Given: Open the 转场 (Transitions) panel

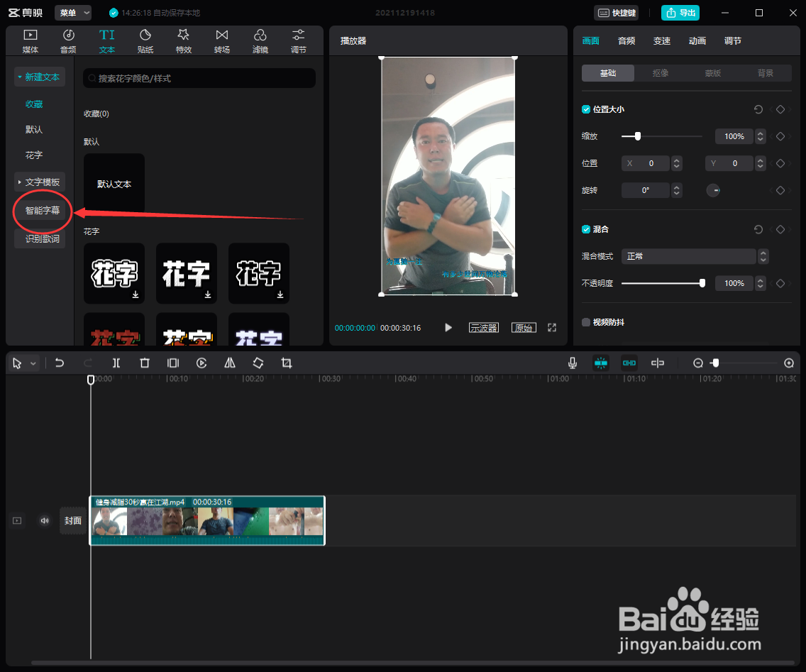Looking at the screenshot, I should tap(222, 41).
